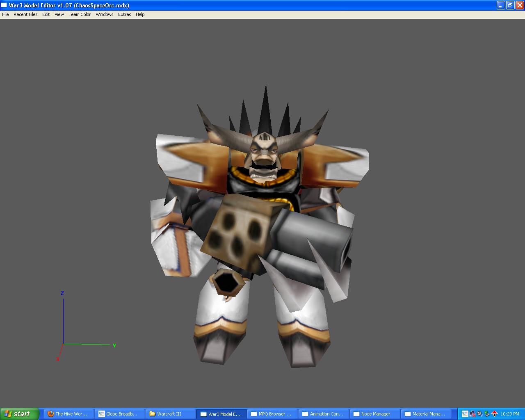Restore down the War3 Model Editor window
Screen dimensions: 525x420
tap(510, 5)
